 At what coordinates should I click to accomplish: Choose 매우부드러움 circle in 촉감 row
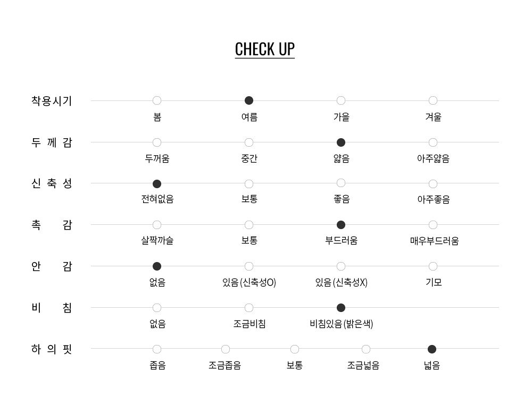(x=433, y=225)
